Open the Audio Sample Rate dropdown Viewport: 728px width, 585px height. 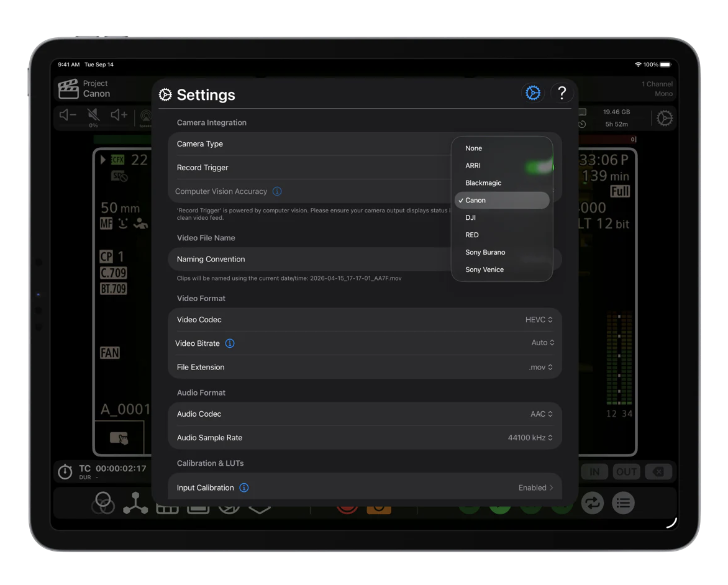pyautogui.click(x=530, y=438)
